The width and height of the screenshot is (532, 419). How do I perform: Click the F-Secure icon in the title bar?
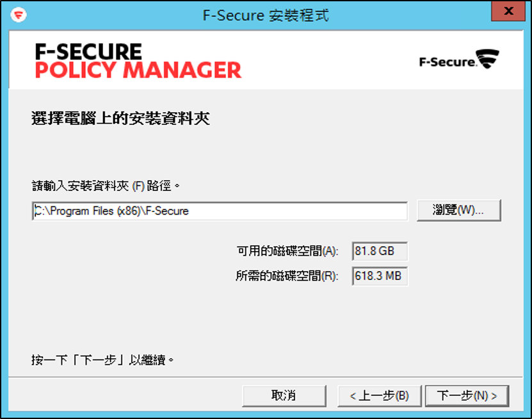pyautogui.click(x=19, y=15)
